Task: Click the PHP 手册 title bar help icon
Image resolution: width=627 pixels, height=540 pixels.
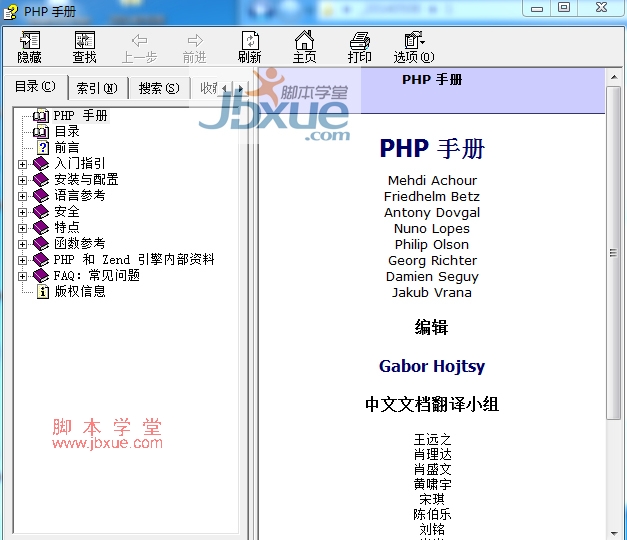Action: pyautogui.click(x=10, y=12)
